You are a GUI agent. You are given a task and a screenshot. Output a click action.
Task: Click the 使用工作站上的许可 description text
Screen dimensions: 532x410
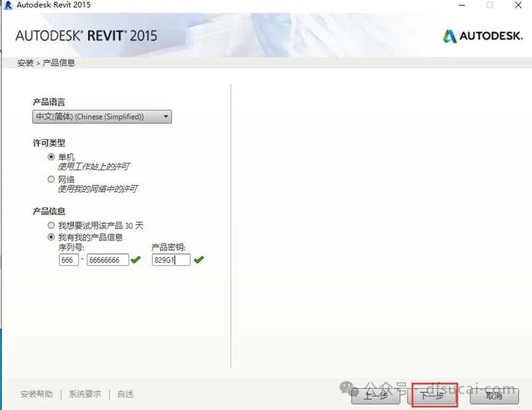[93, 166]
